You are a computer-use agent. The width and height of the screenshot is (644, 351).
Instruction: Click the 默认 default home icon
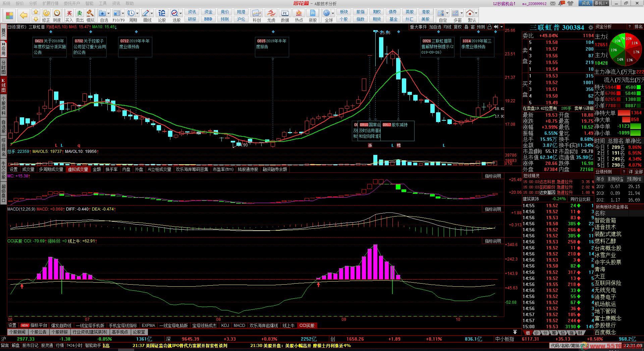pos(470,13)
